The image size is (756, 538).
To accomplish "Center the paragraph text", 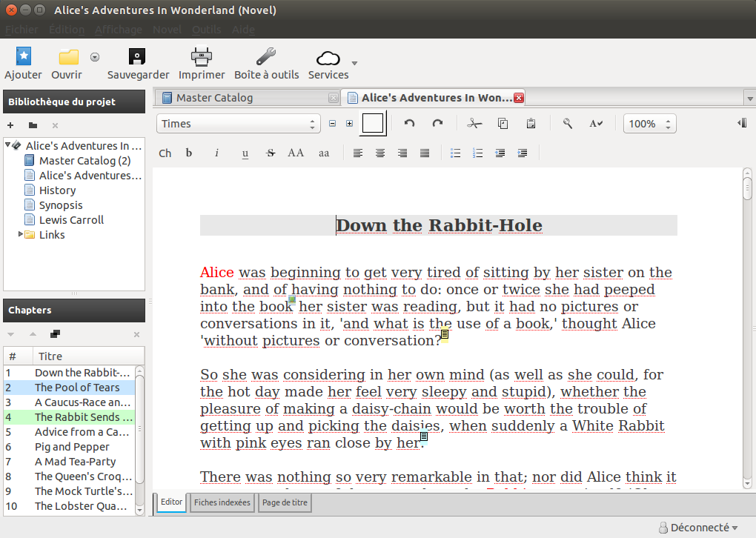I will [x=380, y=153].
